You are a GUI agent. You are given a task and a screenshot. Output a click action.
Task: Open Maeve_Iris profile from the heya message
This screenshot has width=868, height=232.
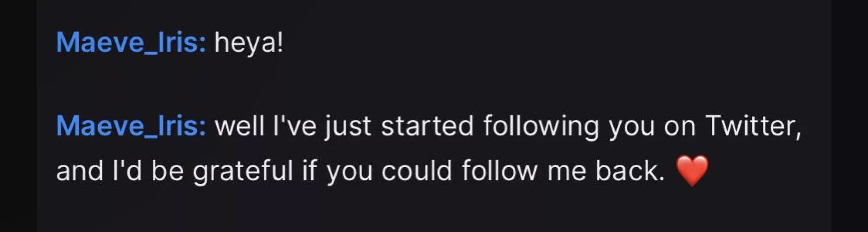pos(131,43)
